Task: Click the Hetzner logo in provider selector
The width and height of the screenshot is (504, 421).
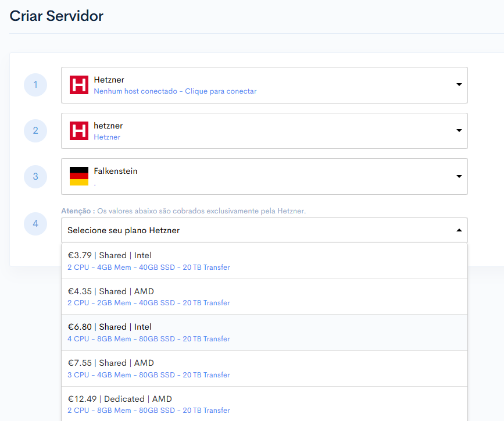Action: (78, 85)
